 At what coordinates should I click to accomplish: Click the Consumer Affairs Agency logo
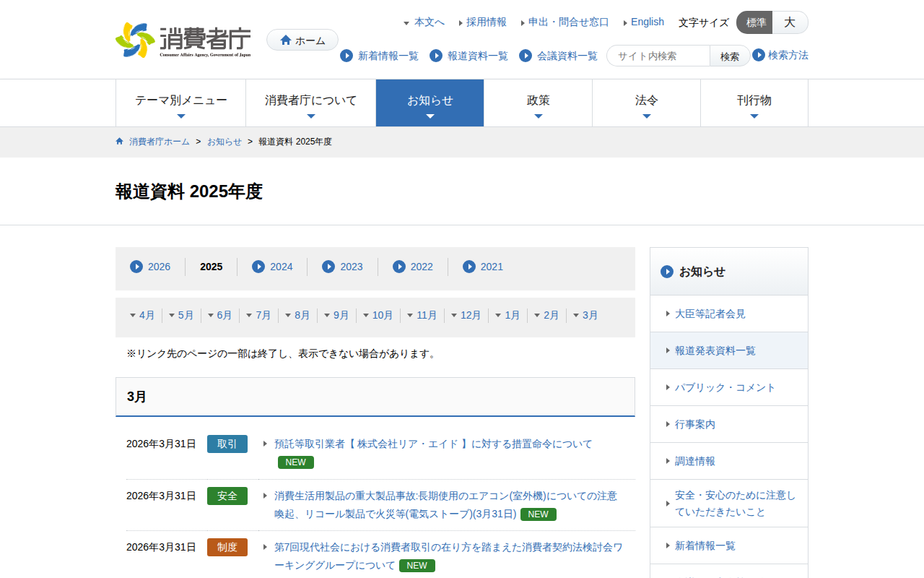click(183, 40)
